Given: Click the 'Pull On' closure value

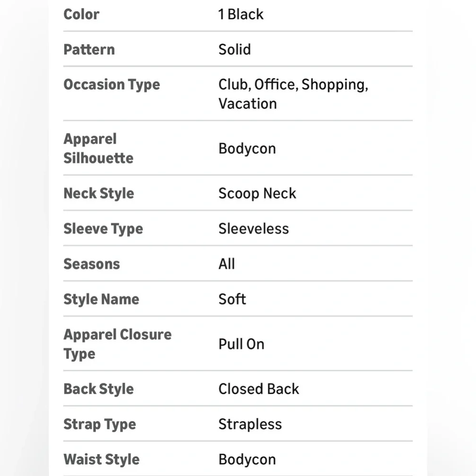Looking at the screenshot, I should (241, 344).
